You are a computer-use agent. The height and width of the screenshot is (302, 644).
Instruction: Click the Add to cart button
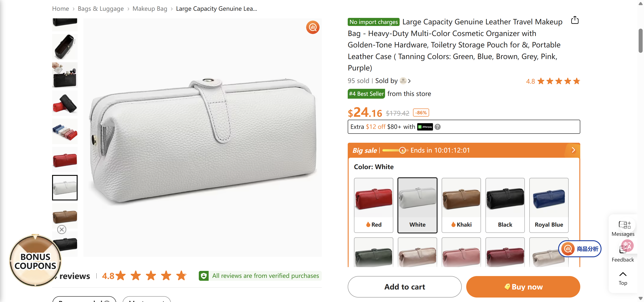(x=404, y=287)
